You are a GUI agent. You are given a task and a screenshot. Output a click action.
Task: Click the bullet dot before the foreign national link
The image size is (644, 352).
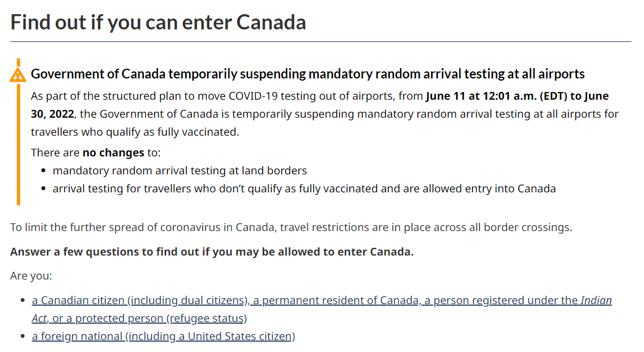point(23,336)
